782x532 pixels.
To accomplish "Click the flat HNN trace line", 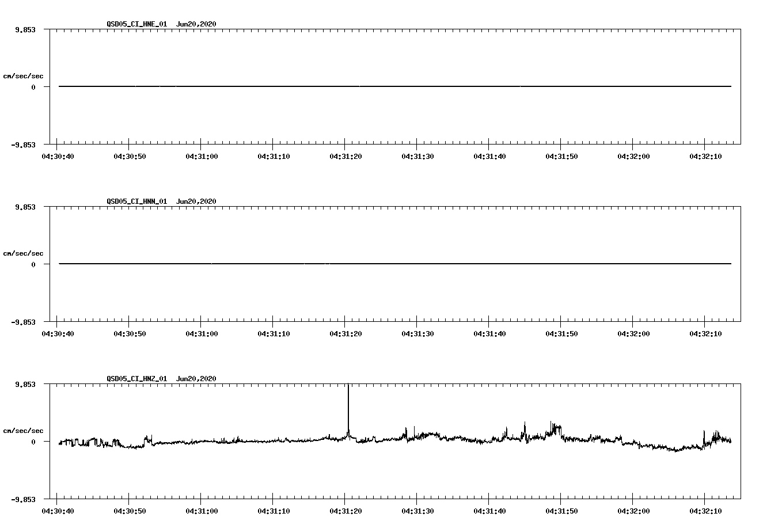I will pyautogui.click(x=395, y=264).
